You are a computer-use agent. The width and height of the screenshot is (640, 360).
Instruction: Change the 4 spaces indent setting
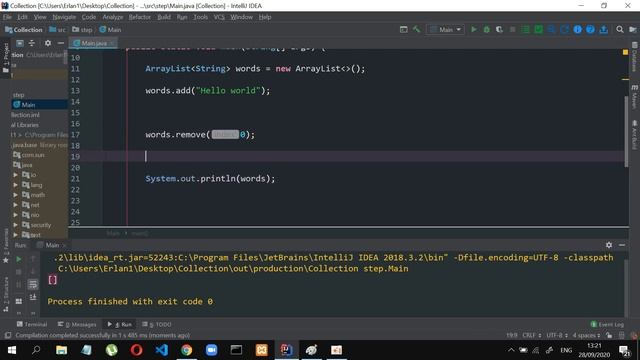click(586, 335)
